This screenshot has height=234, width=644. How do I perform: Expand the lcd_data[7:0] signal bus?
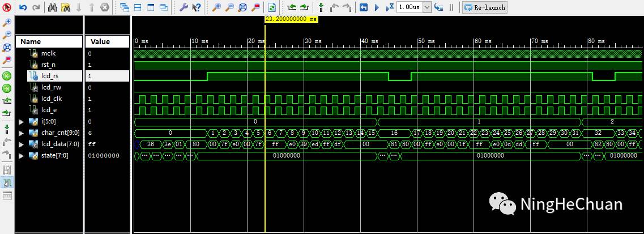pos(22,144)
